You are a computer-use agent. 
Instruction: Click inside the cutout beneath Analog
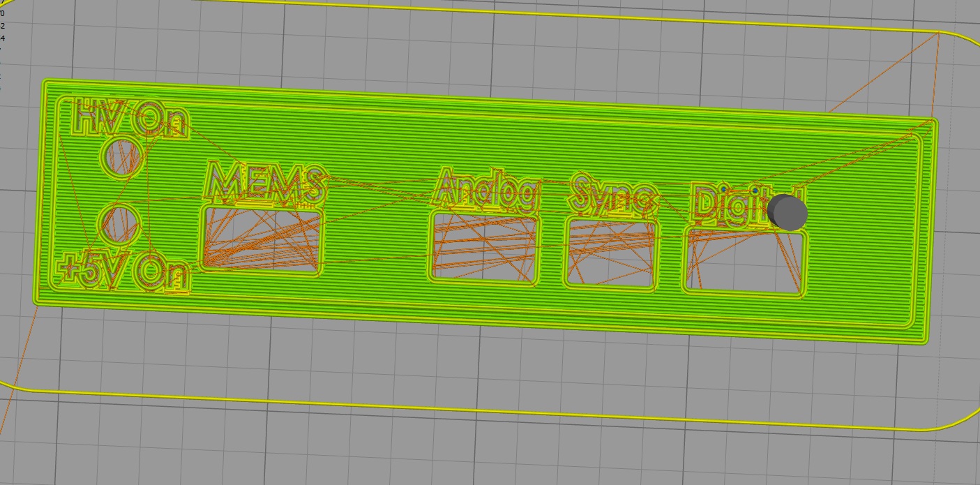[x=484, y=247]
